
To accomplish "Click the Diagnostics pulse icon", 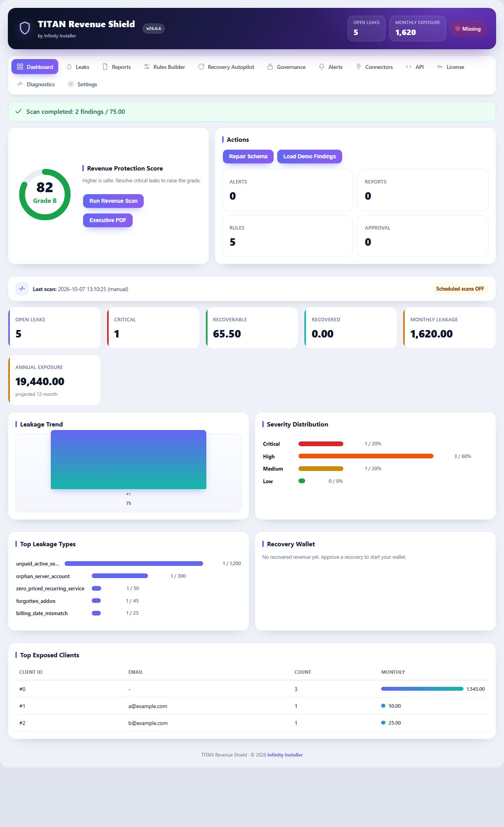I will point(20,84).
